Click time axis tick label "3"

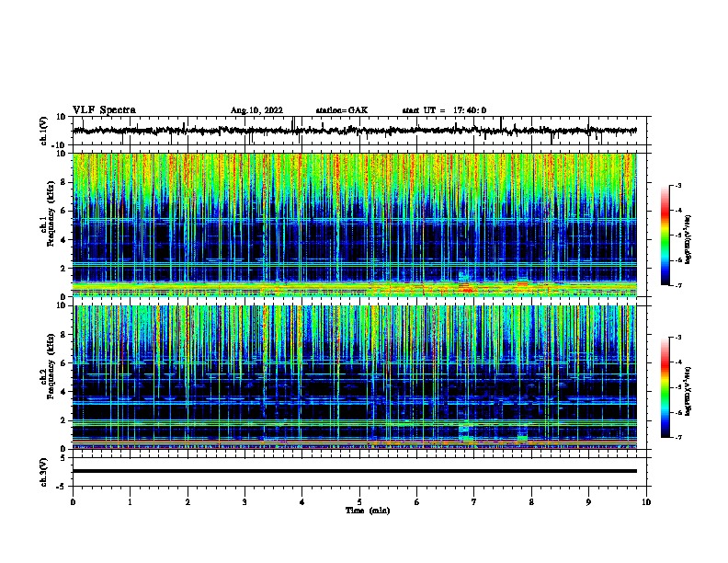[245, 501]
